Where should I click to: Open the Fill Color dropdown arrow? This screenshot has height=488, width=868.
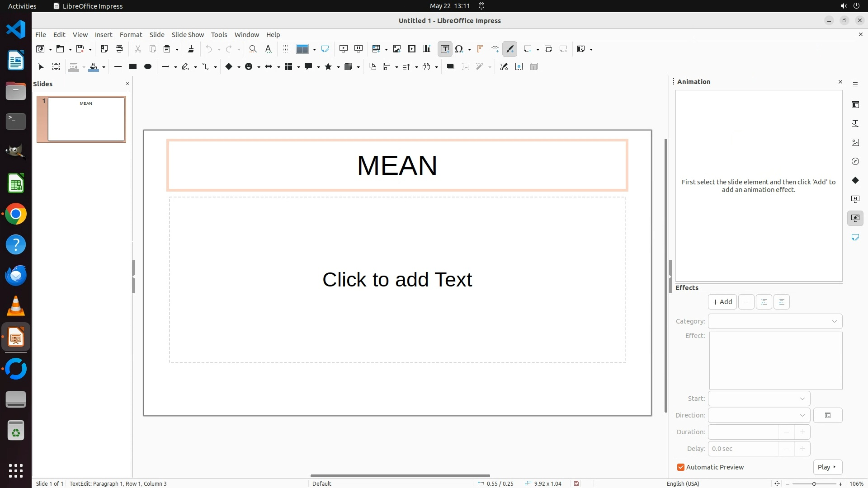click(104, 67)
